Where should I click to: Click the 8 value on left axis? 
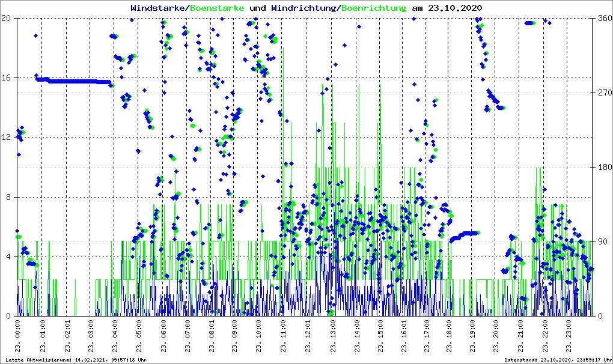coord(9,197)
